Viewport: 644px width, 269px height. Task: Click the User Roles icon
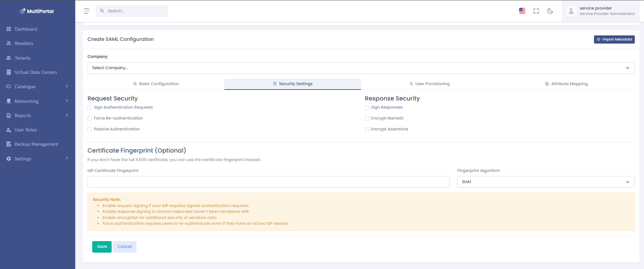pyautogui.click(x=9, y=130)
